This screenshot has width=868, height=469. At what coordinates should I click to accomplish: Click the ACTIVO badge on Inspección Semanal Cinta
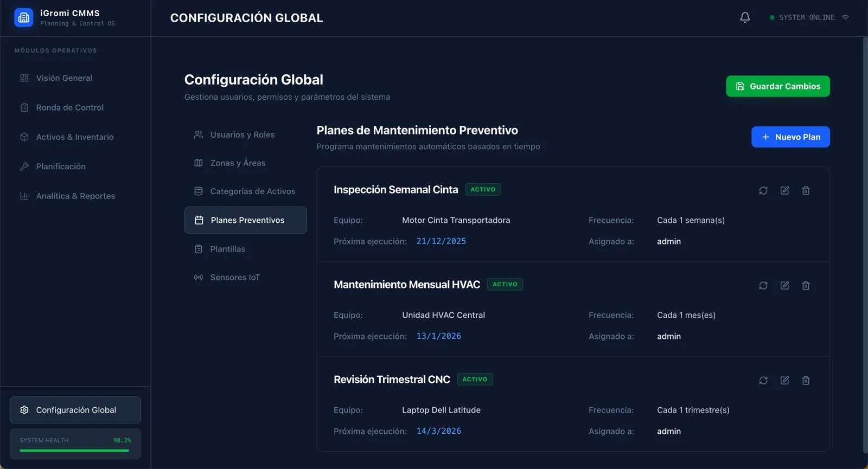click(x=483, y=189)
